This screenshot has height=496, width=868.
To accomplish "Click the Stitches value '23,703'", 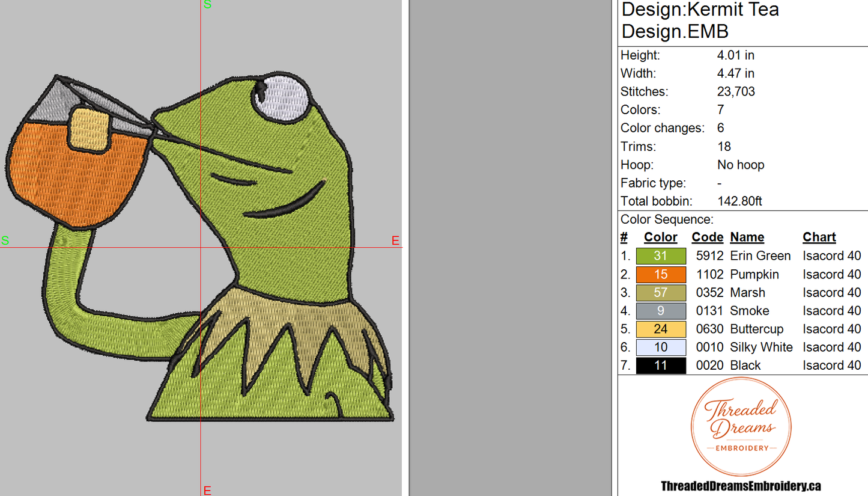I will pos(736,92).
